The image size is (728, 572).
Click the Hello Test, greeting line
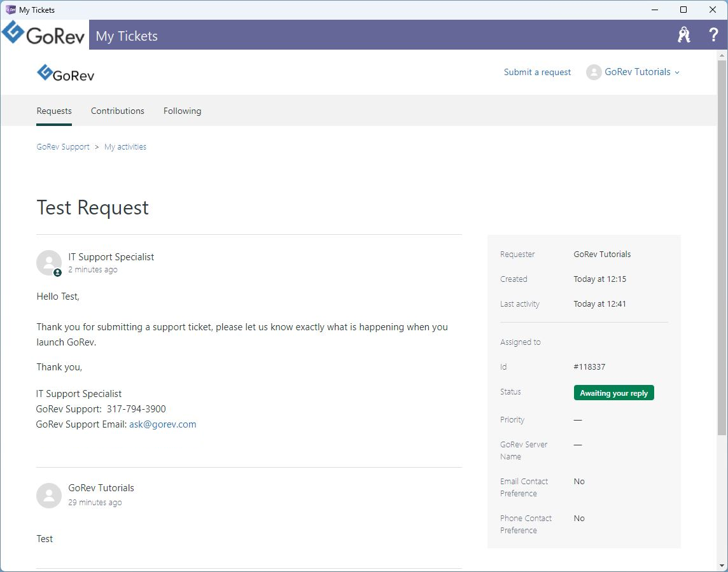58,296
